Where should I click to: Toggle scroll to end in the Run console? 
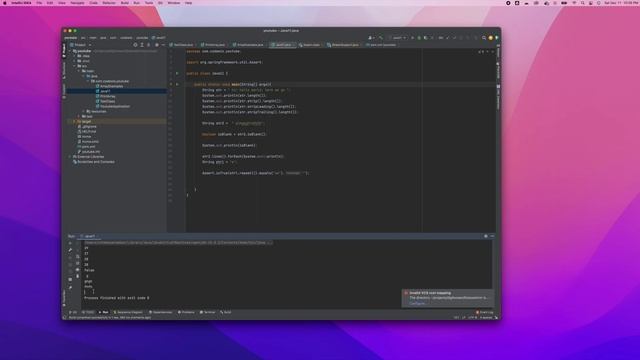(78, 263)
